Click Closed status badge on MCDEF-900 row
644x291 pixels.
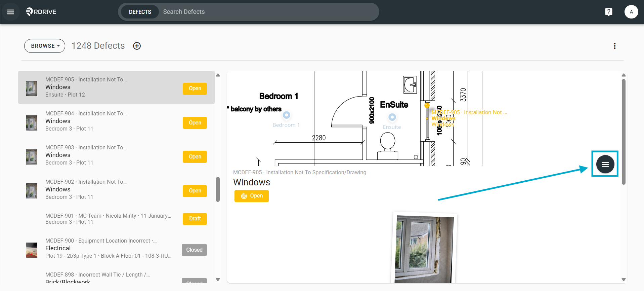(x=194, y=250)
